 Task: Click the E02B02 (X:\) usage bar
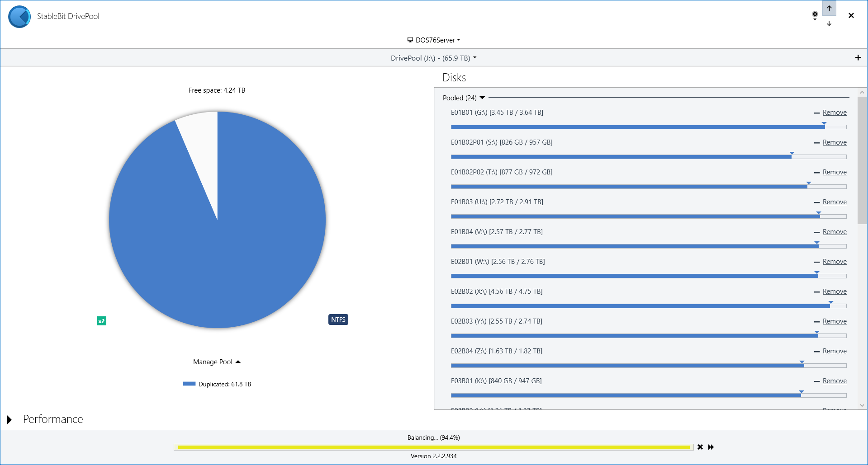(649, 306)
